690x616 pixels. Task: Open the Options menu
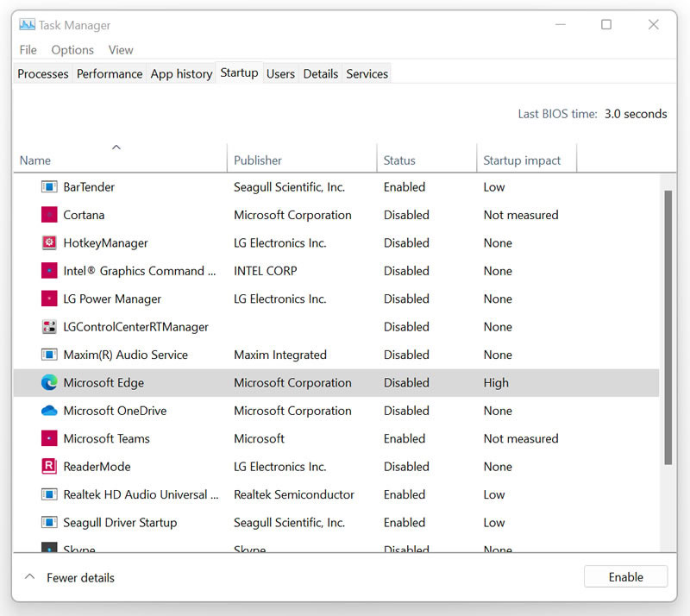72,50
